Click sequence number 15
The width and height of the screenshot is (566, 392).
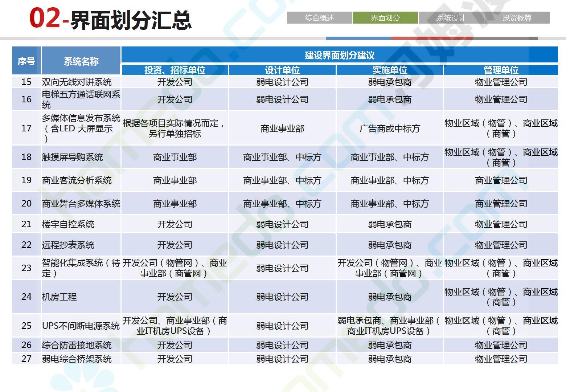(x=26, y=82)
